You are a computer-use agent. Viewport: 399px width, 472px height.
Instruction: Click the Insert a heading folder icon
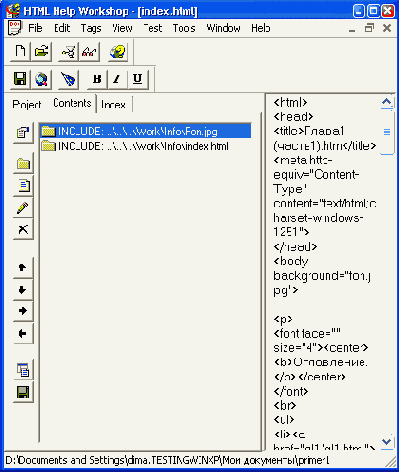coord(23,164)
